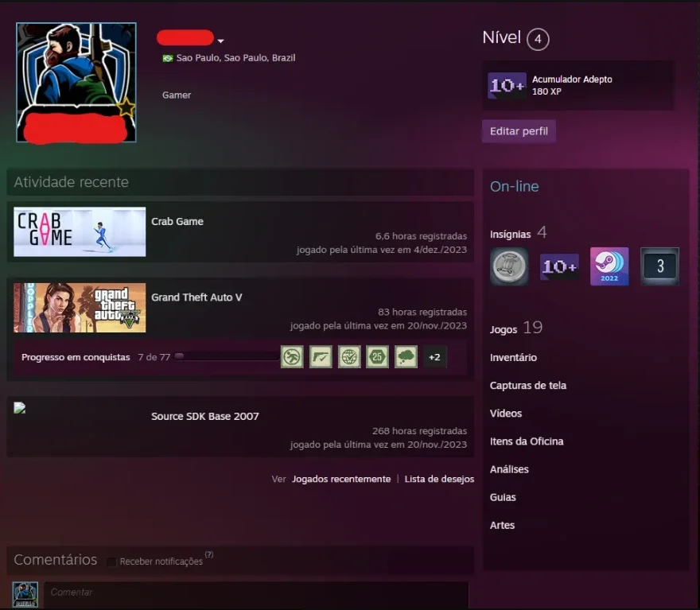700x610 pixels.
Task: Show the +2 more achievements
Action: pos(434,357)
